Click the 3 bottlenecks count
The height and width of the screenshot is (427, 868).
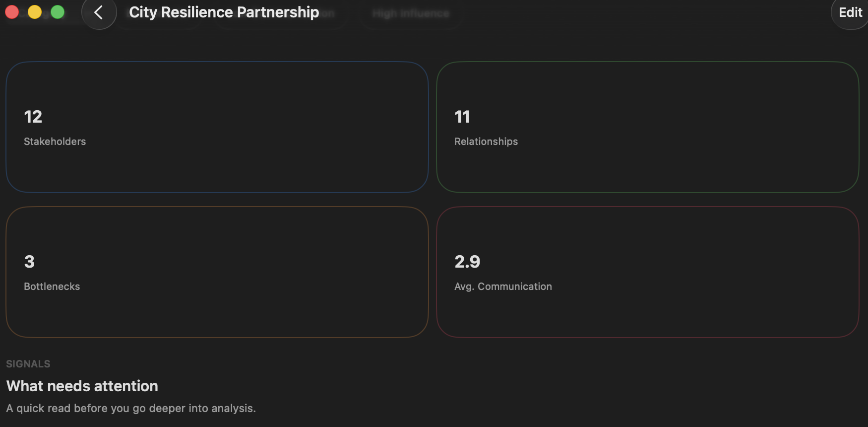click(x=30, y=262)
